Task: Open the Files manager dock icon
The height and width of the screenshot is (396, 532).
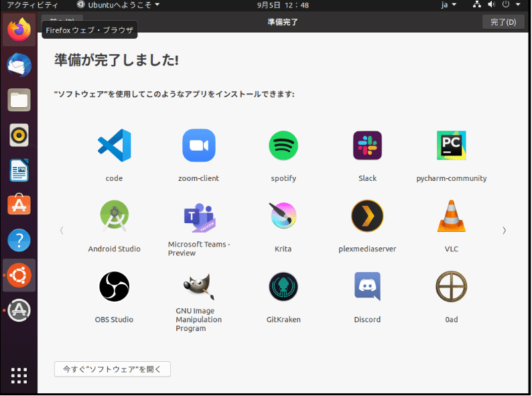Action: pos(19,100)
